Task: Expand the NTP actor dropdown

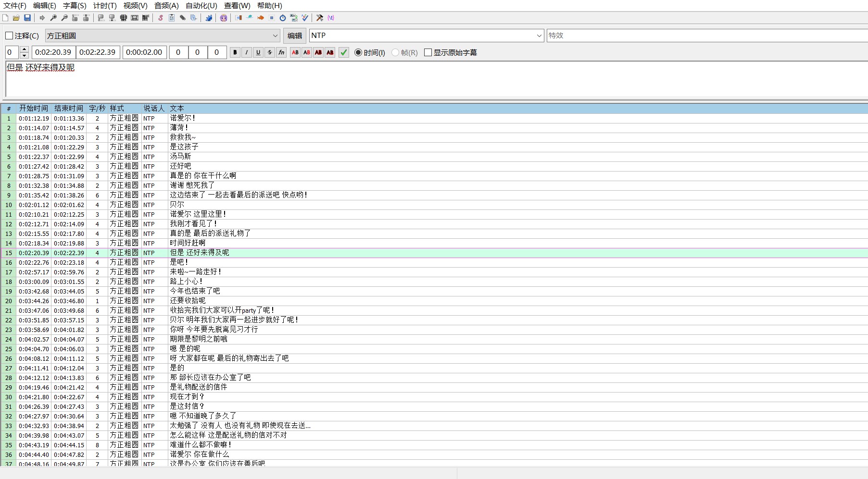Action: point(539,36)
